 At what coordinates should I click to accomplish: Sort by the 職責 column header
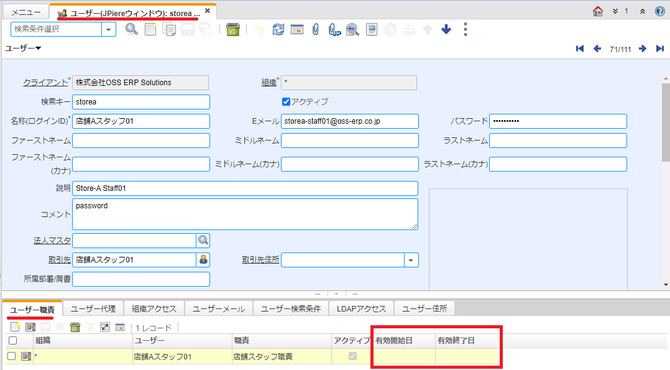(x=282, y=341)
